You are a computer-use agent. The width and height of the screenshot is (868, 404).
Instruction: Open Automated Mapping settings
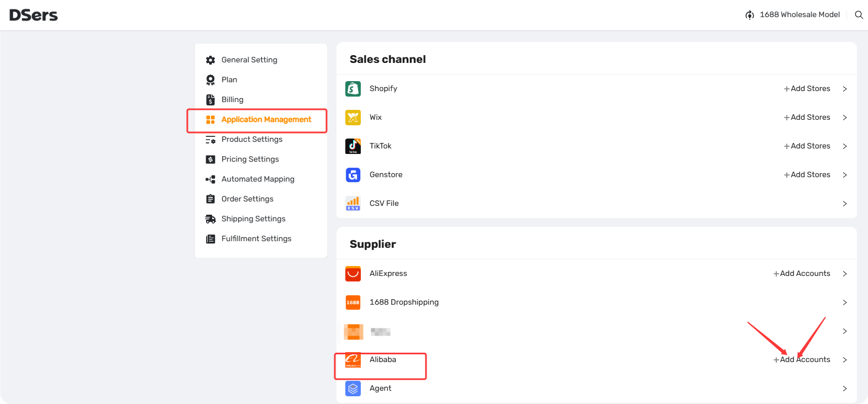258,179
